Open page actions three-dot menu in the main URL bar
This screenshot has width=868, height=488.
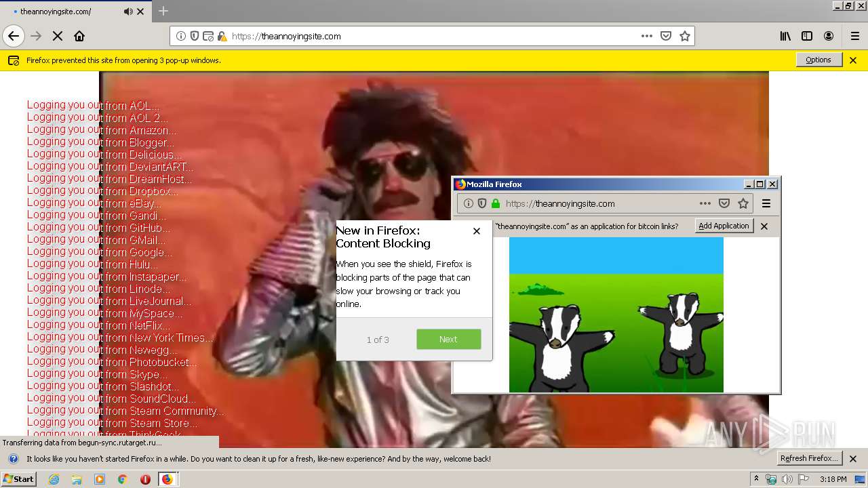pyautogui.click(x=647, y=36)
